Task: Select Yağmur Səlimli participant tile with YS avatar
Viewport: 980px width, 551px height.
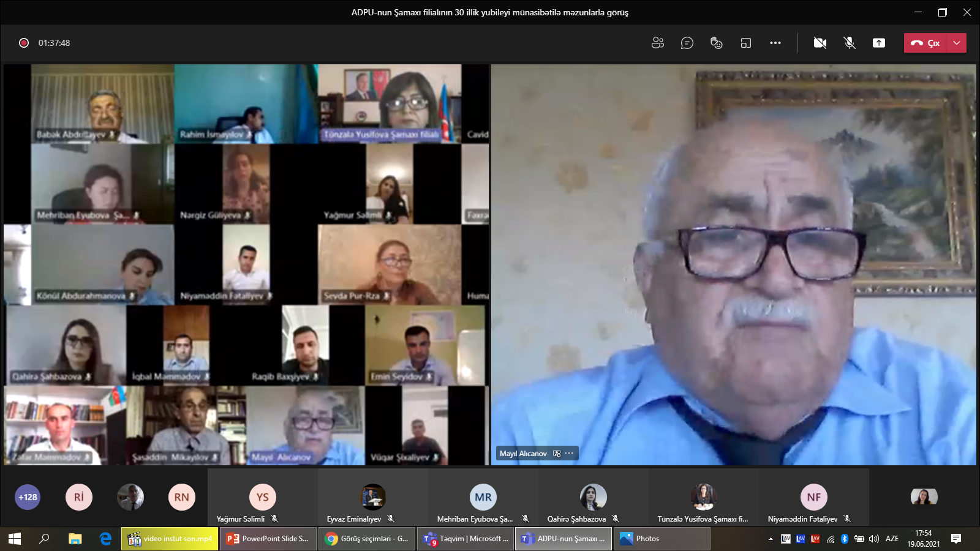Action: pos(262,497)
